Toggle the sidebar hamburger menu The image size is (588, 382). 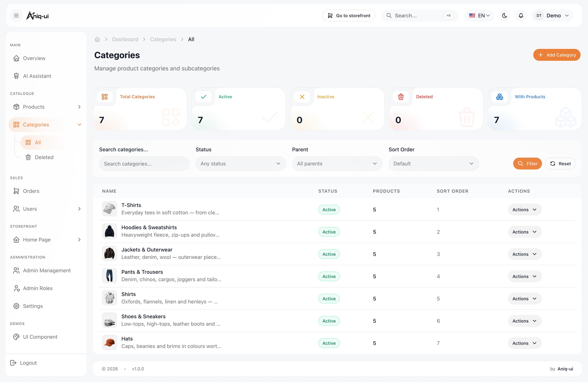pyautogui.click(x=16, y=16)
